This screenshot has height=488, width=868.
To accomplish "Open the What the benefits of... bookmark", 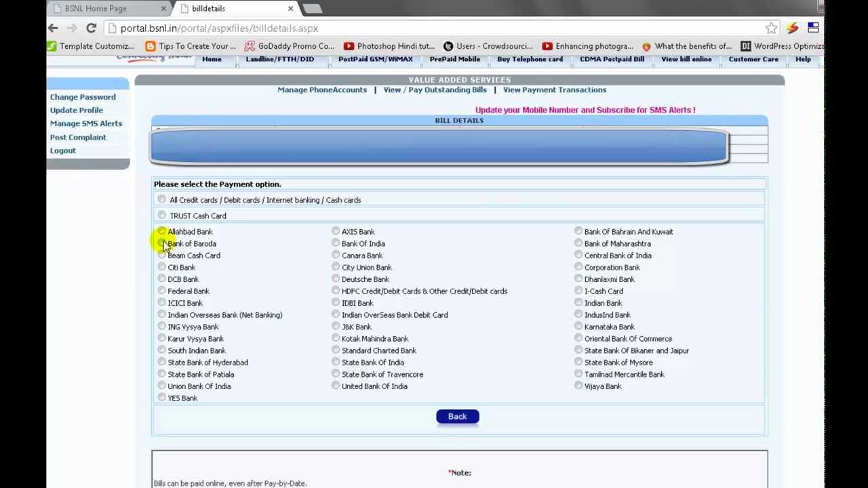I will (687, 46).
